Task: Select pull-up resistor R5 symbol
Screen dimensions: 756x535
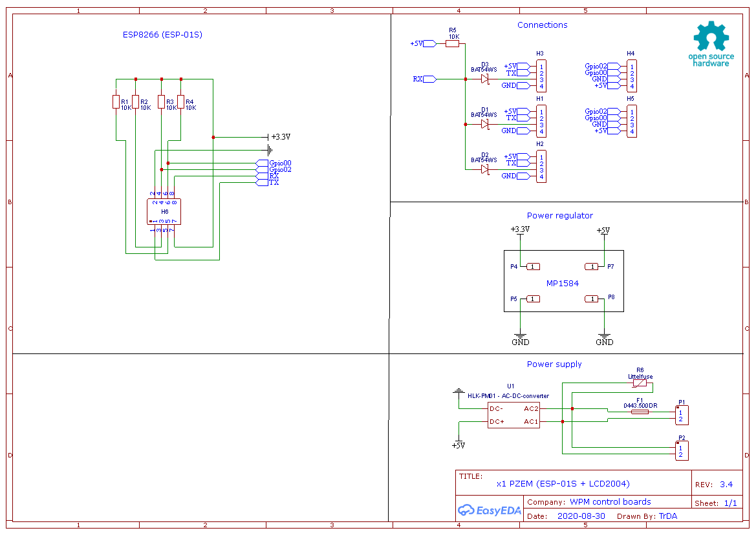Action: [x=452, y=43]
